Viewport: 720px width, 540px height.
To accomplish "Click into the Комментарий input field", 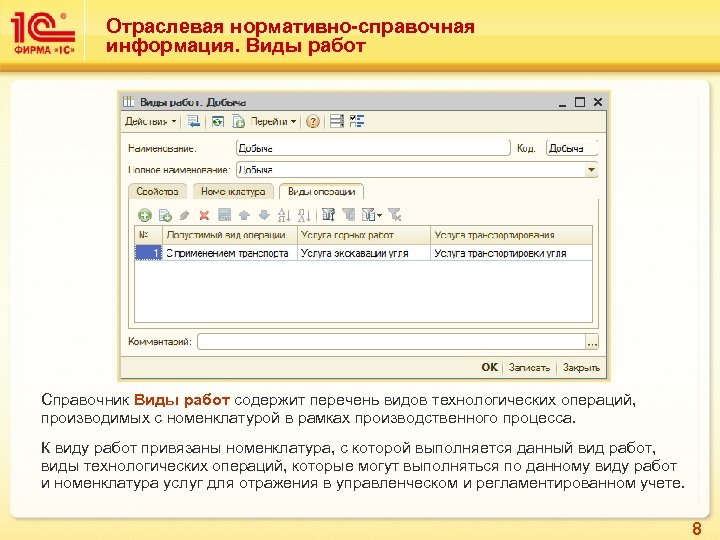I will (391, 342).
